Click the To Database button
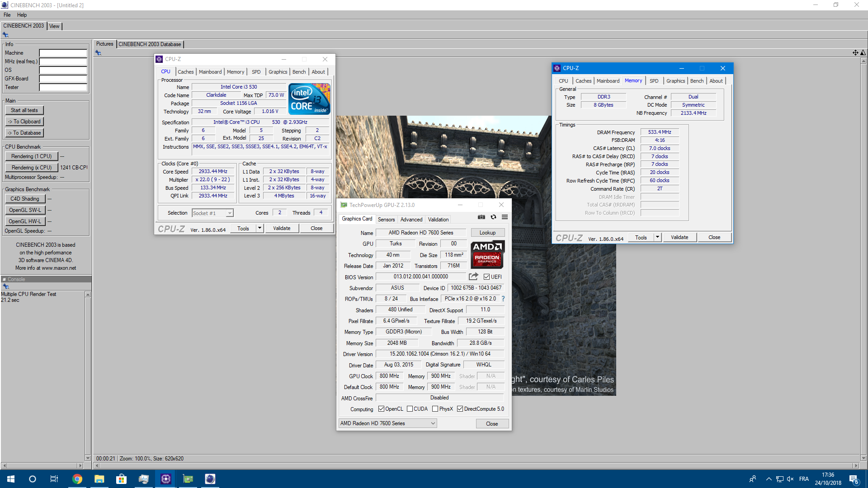Image resolution: width=868 pixels, height=488 pixels. coord(24,133)
